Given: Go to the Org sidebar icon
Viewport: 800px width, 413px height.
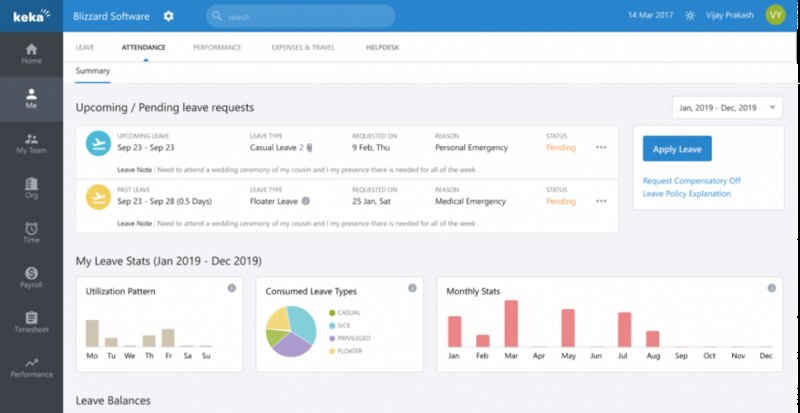Looking at the screenshot, I should pyautogui.click(x=31, y=188).
